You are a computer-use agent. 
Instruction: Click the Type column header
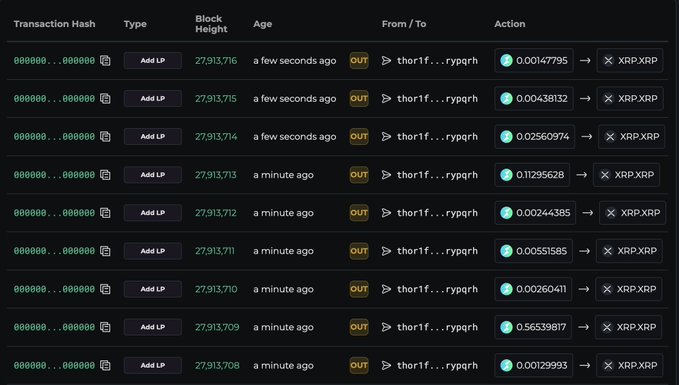pos(135,24)
